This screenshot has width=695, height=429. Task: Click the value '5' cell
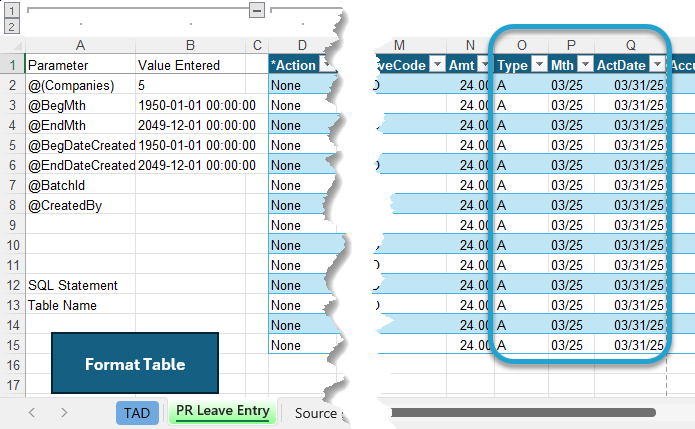(x=190, y=85)
